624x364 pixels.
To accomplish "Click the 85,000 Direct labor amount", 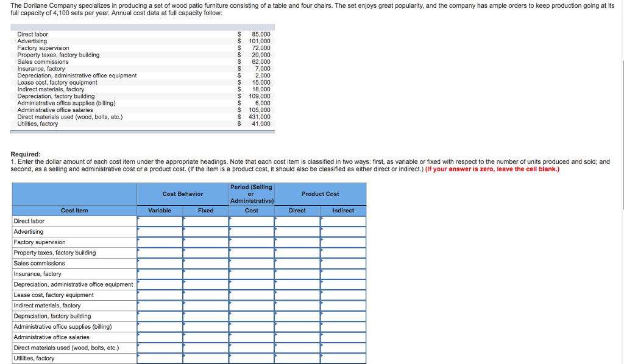I will click(x=261, y=34).
